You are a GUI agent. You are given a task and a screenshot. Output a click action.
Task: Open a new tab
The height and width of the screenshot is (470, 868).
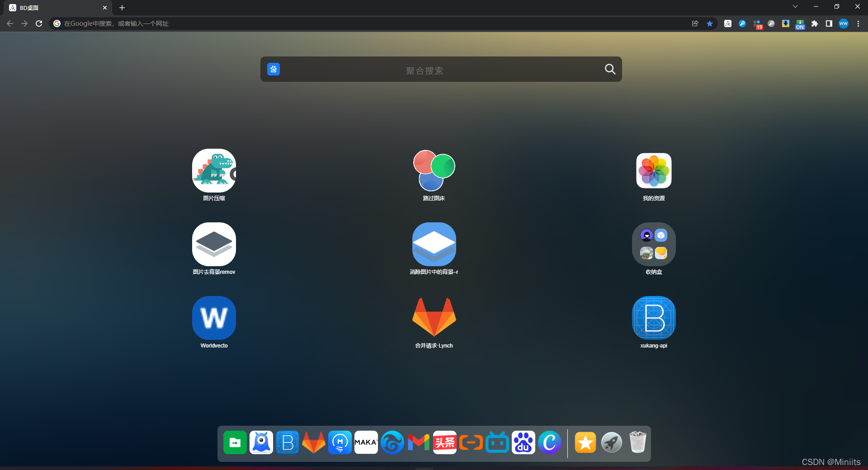tap(122, 8)
